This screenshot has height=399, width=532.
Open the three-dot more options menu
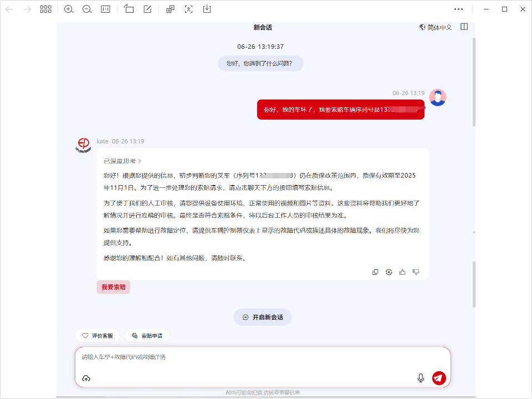(458, 9)
